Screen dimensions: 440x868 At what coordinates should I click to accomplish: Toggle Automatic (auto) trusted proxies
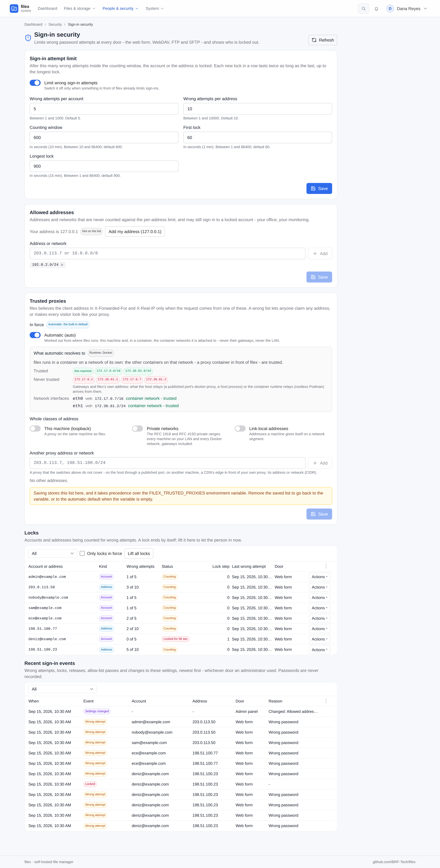pyautogui.click(x=35, y=335)
